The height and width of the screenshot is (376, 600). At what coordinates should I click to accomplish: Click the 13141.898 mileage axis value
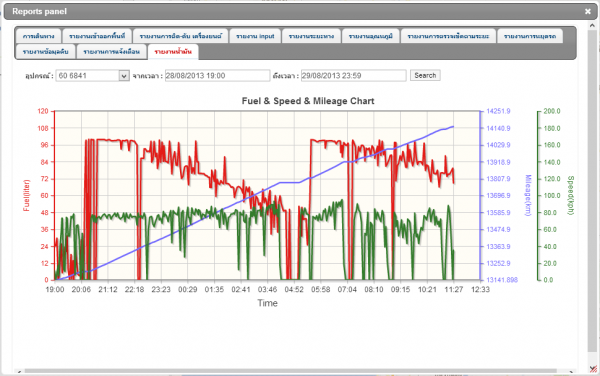pos(502,280)
